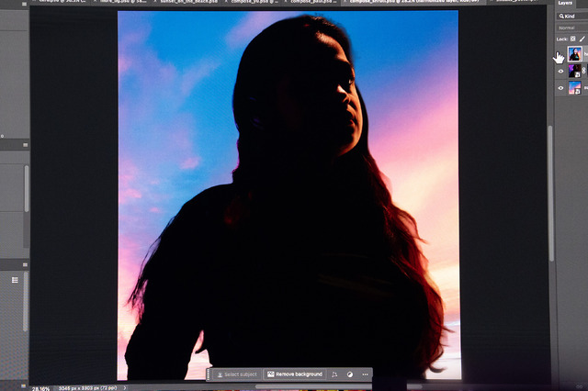588x391 pixels.
Task: Click the Select subject button
Action: (237, 374)
